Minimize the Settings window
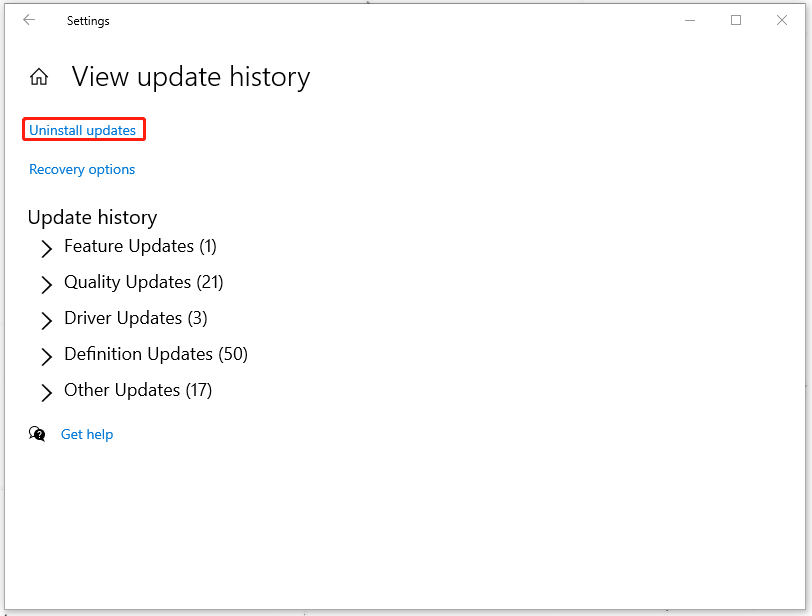812x616 pixels. pyautogui.click(x=690, y=19)
